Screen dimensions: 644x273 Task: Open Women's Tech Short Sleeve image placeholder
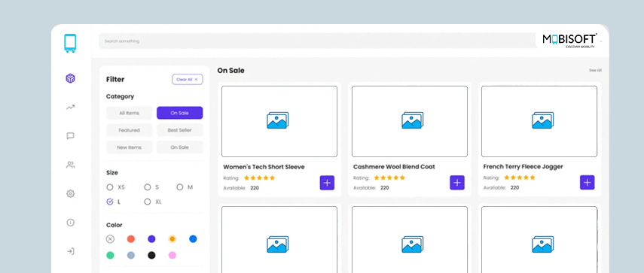coord(279,121)
